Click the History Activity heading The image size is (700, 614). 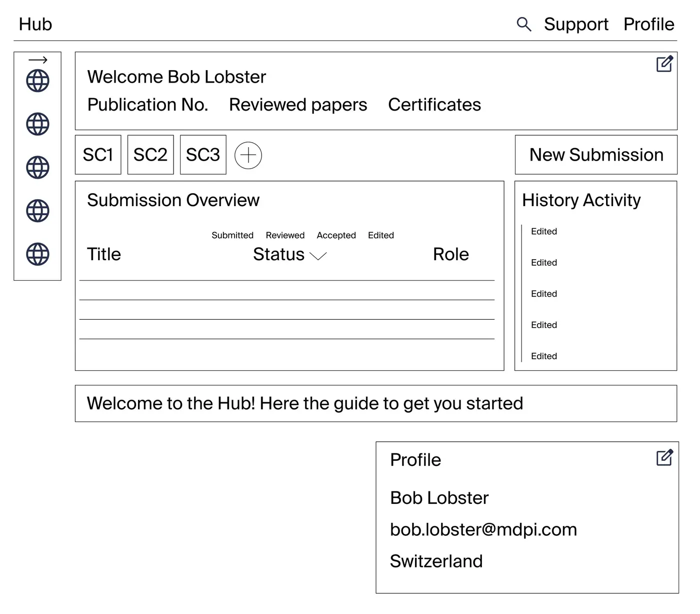pos(581,200)
